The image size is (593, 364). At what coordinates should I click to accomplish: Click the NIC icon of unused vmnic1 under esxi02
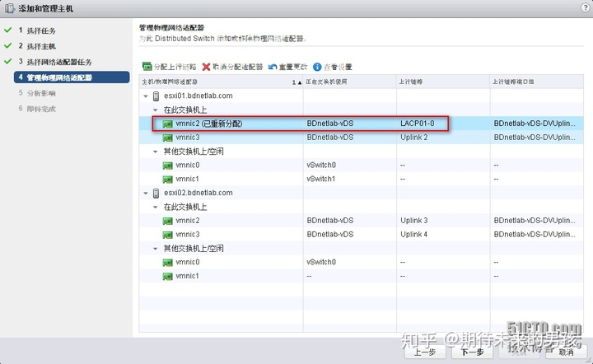pyautogui.click(x=167, y=277)
